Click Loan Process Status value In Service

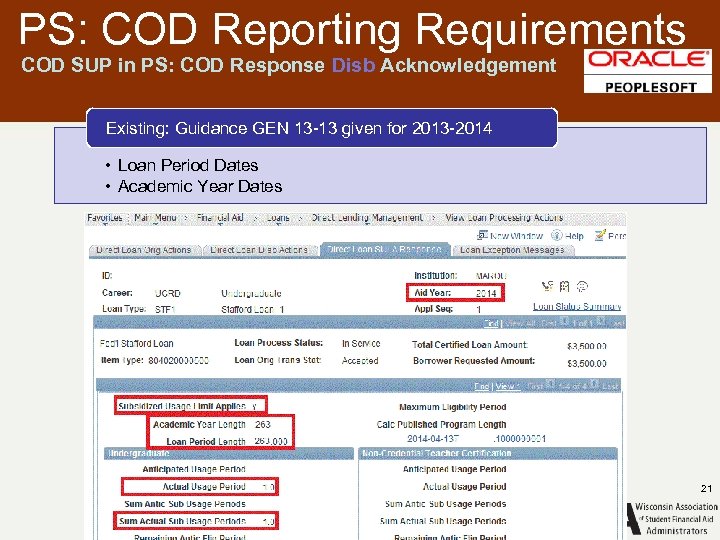(x=361, y=343)
